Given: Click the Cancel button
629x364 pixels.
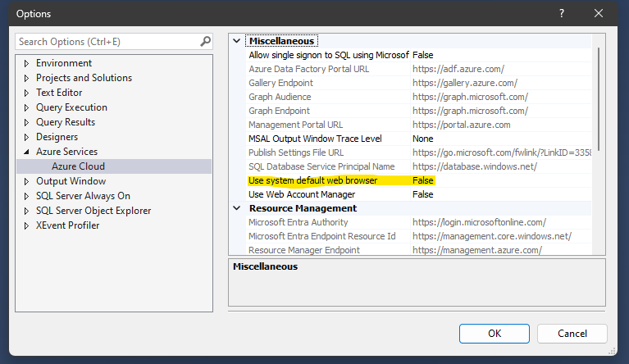Looking at the screenshot, I should click(572, 334).
